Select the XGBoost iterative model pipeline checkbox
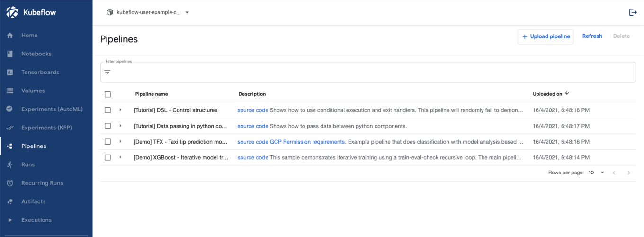The image size is (644, 237). coord(107,157)
